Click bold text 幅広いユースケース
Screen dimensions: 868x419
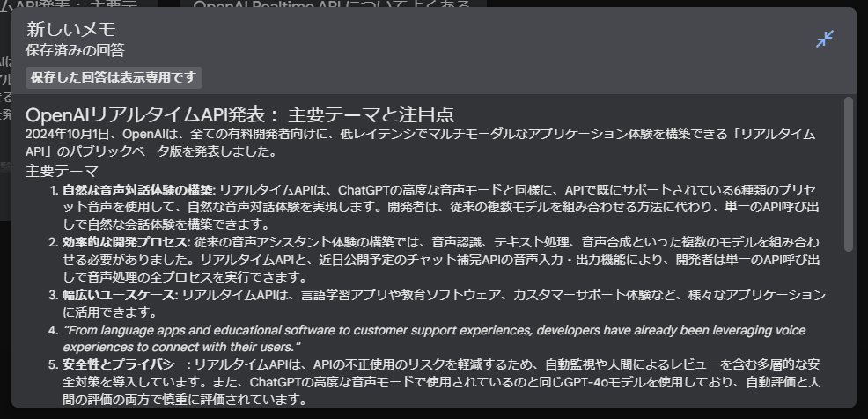pos(119,295)
